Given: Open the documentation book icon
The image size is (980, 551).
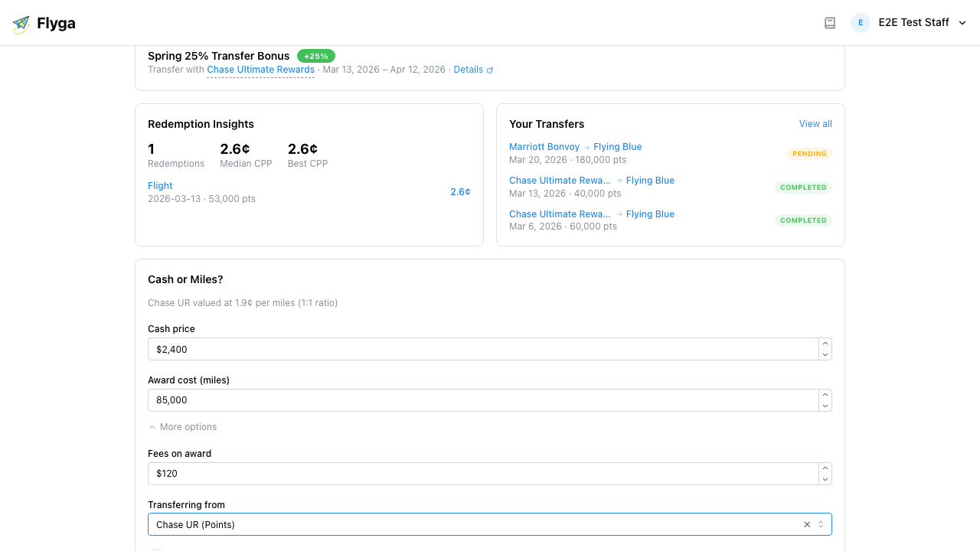Looking at the screenshot, I should [830, 23].
